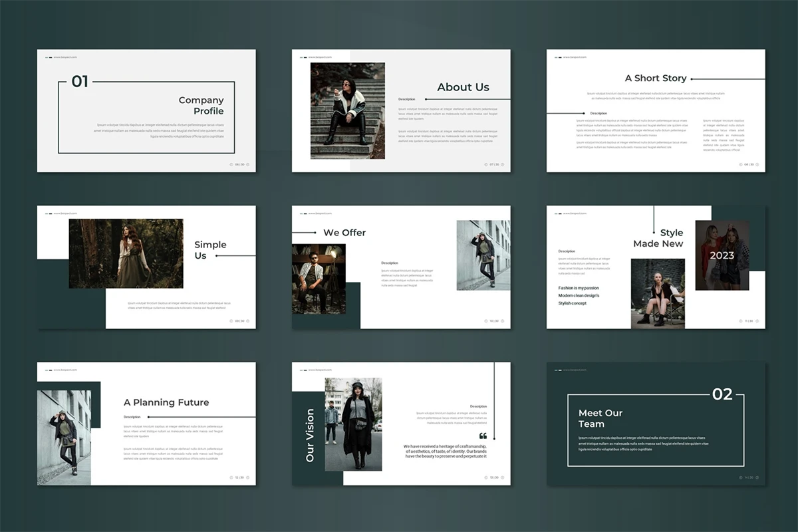This screenshot has height=532, width=798.
Task: Click the 2023 photo on Style Made New slide
Action: coord(722,255)
